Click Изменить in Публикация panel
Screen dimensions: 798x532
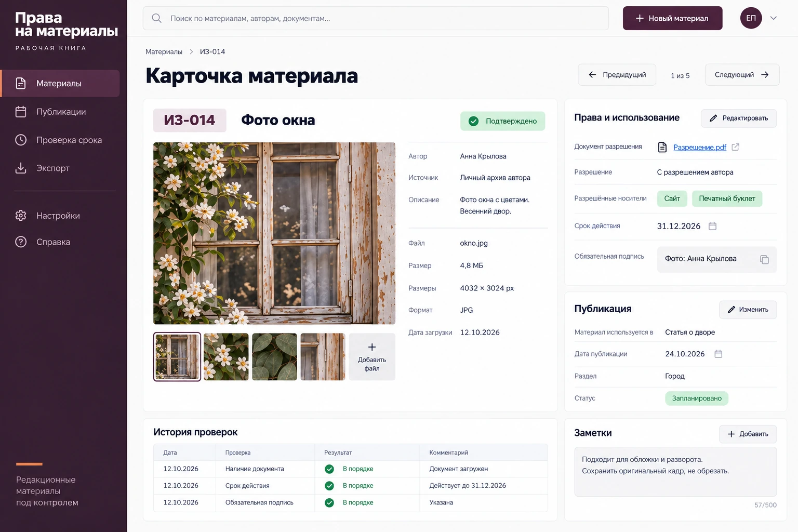click(x=748, y=310)
